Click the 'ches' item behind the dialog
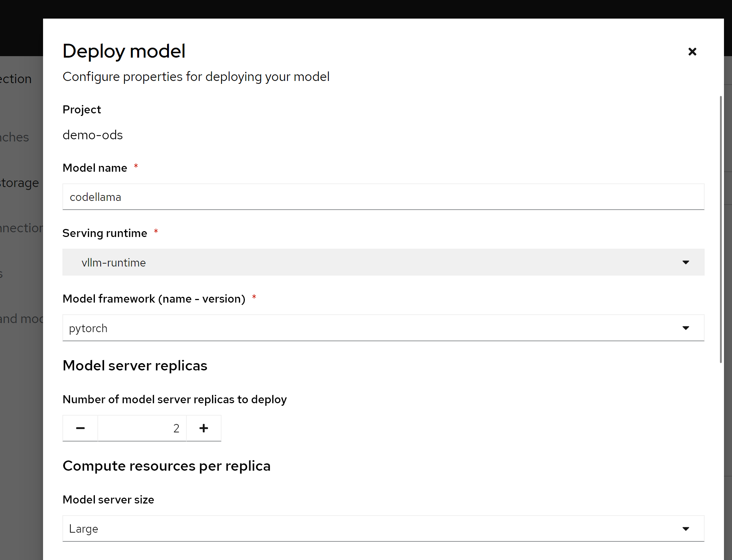The width and height of the screenshot is (732, 560). pos(14,137)
